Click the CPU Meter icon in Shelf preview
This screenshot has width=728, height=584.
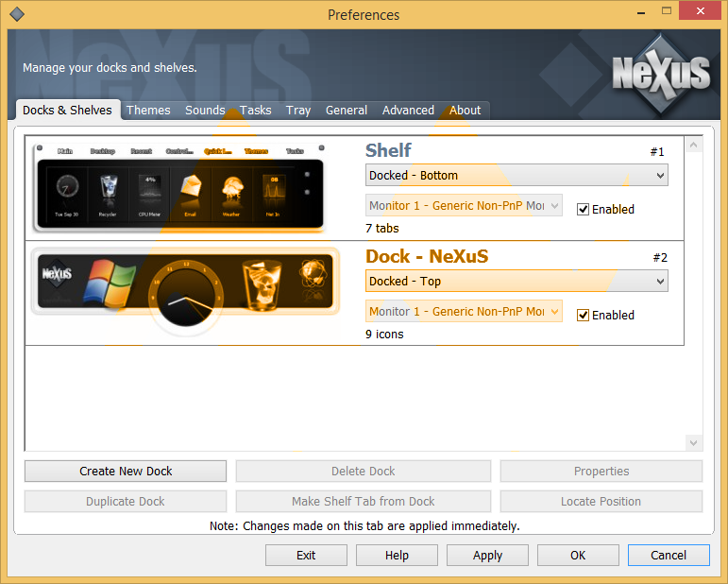pyautogui.click(x=149, y=188)
